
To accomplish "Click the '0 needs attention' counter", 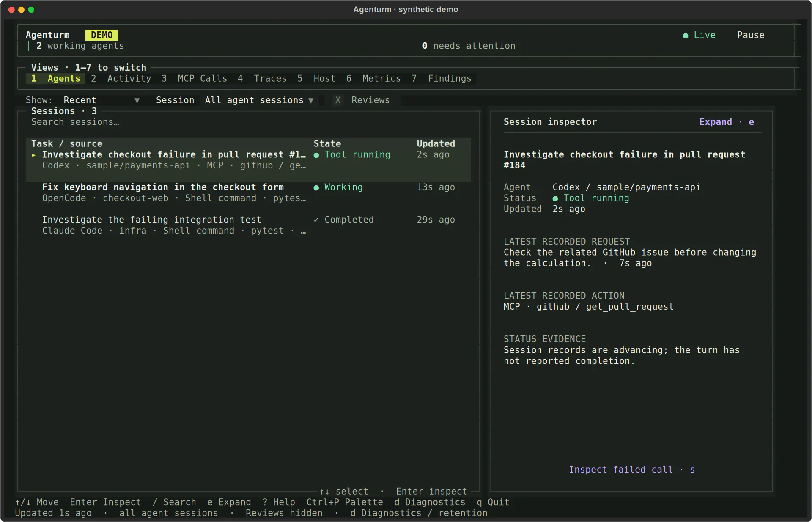I will point(469,46).
